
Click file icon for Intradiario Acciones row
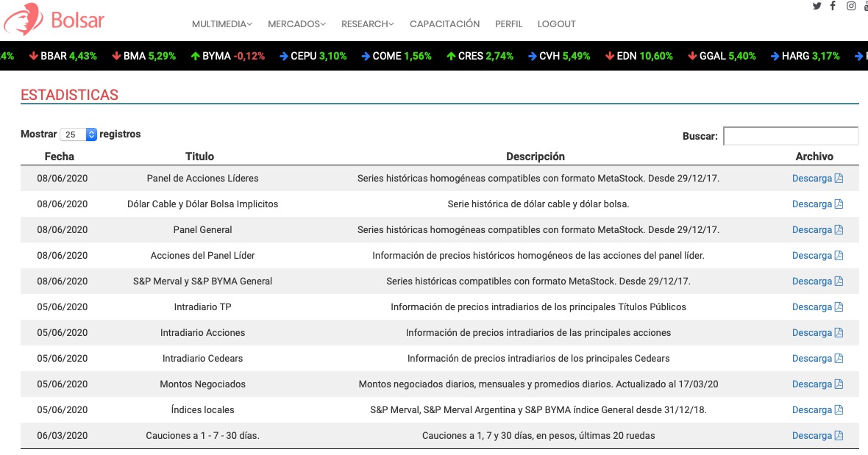(x=839, y=332)
